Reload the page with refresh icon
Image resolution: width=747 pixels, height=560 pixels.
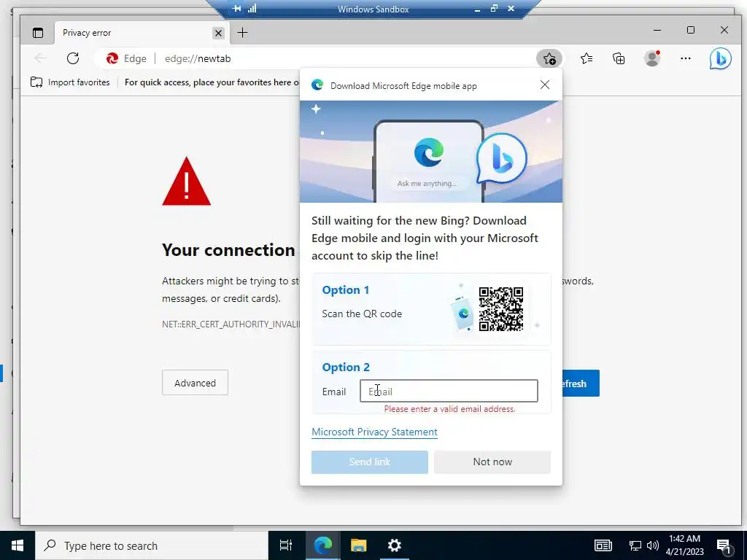point(73,58)
